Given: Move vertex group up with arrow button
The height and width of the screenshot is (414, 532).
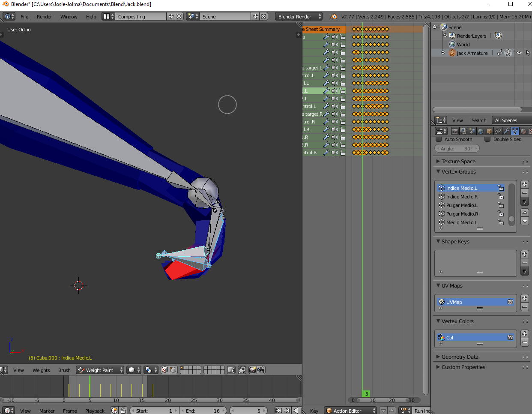Looking at the screenshot, I should (x=525, y=213).
